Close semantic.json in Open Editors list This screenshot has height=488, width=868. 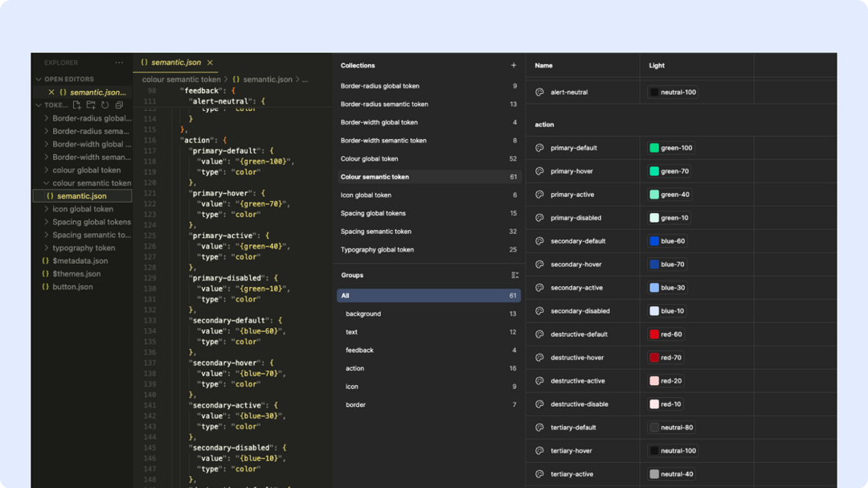[x=51, y=92]
